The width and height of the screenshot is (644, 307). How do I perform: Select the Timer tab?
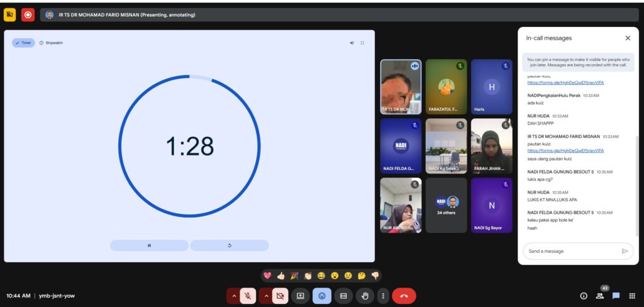coord(23,43)
